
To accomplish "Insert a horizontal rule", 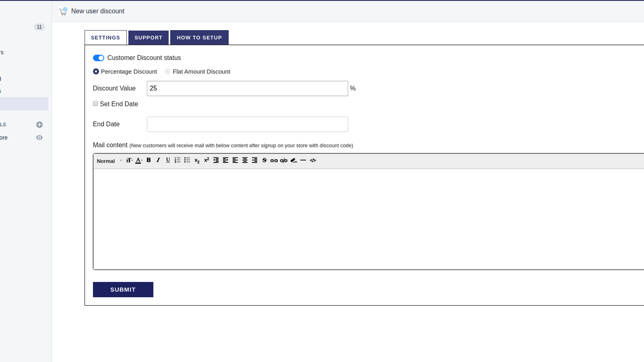I will coord(303,160).
